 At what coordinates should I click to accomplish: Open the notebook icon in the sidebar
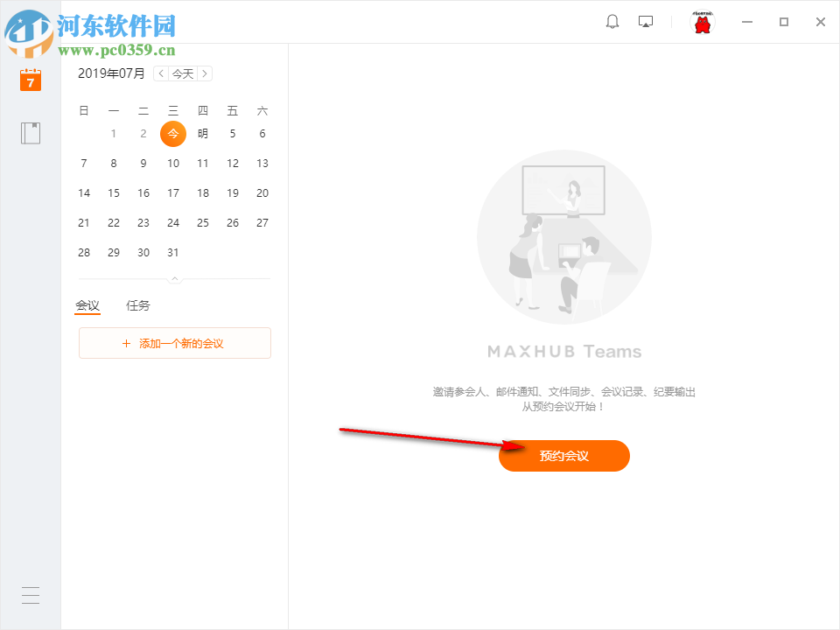[30, 132]
